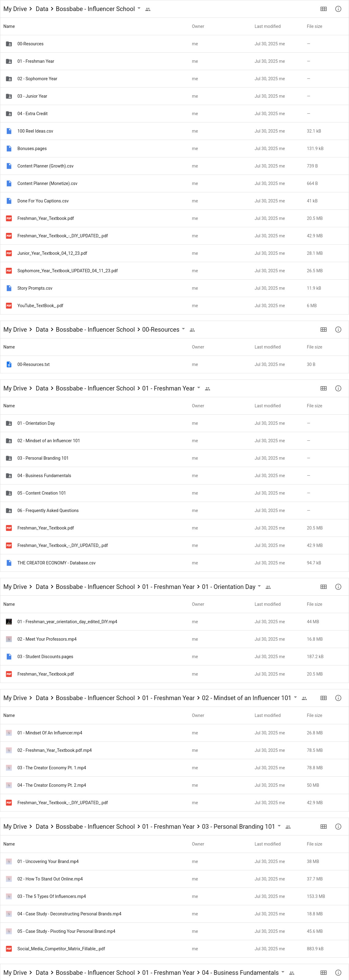349x980 pixels.
Task: Open 02 - Mindset of an Influencer 101 folder row
Action: coord(174,441)
